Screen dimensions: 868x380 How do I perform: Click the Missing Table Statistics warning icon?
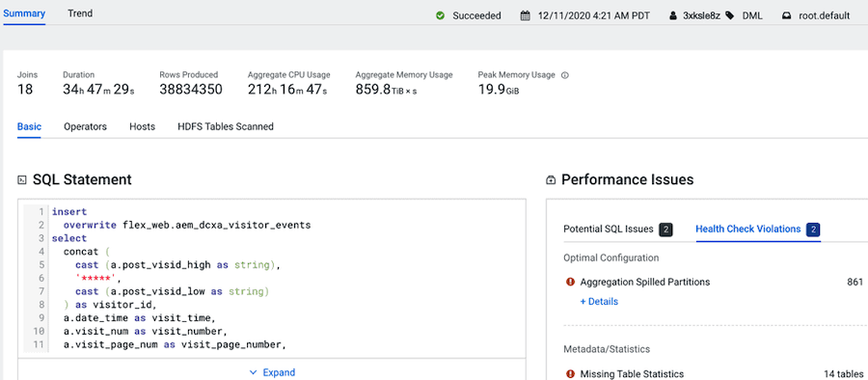570,374
